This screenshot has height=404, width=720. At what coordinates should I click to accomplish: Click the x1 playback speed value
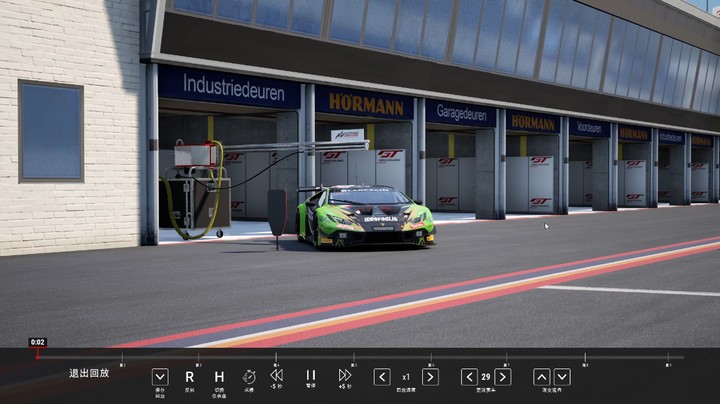[406, 377]
